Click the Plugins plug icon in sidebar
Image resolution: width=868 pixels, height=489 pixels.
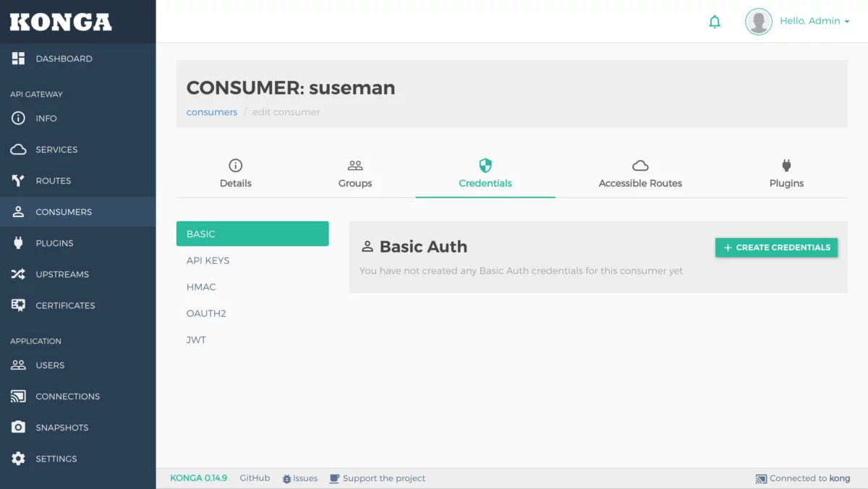18,243
